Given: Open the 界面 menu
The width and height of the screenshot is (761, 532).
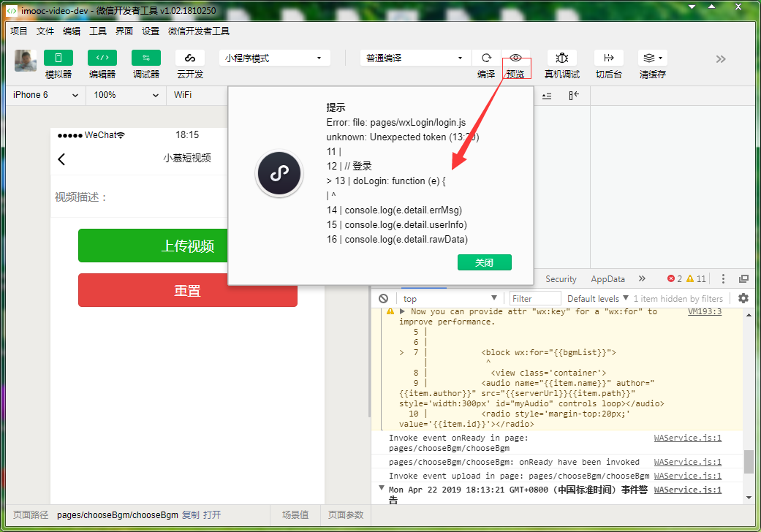Looking at the screenshot, I should click(124, 31).
